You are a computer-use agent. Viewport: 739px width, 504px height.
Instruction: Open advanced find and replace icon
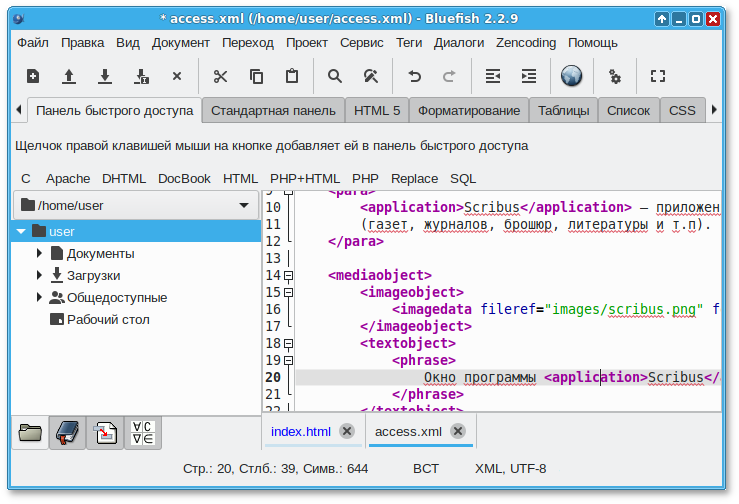(x=371, y=76)
